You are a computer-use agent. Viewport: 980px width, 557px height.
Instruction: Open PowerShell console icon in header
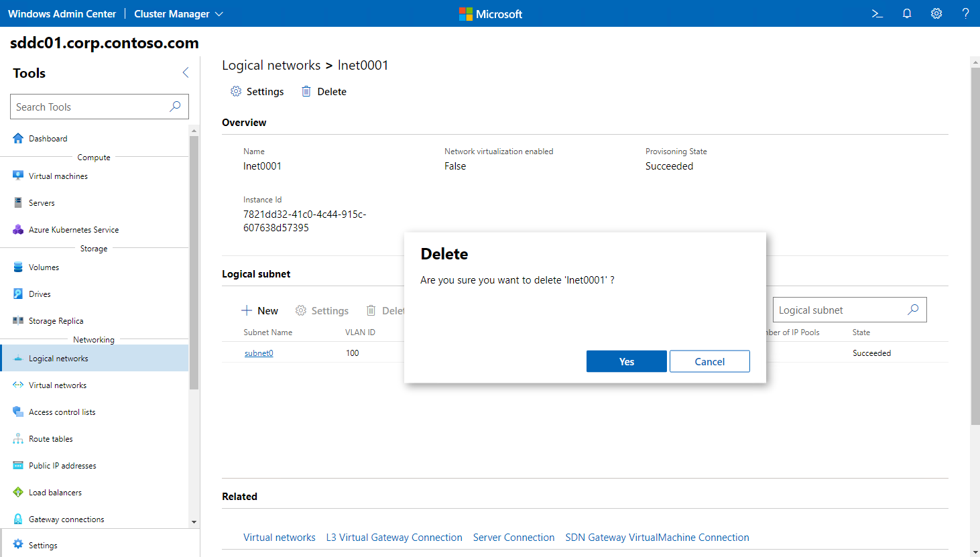click(x=877, y=13)
